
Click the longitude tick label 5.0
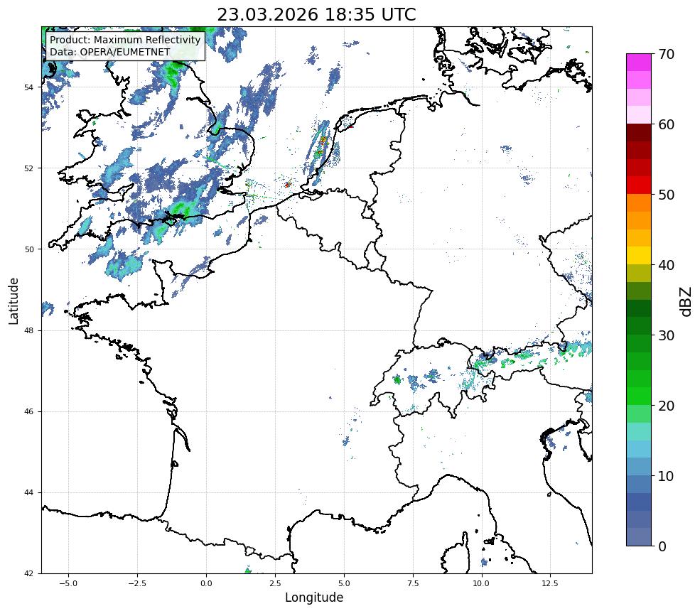coord(344,583)
